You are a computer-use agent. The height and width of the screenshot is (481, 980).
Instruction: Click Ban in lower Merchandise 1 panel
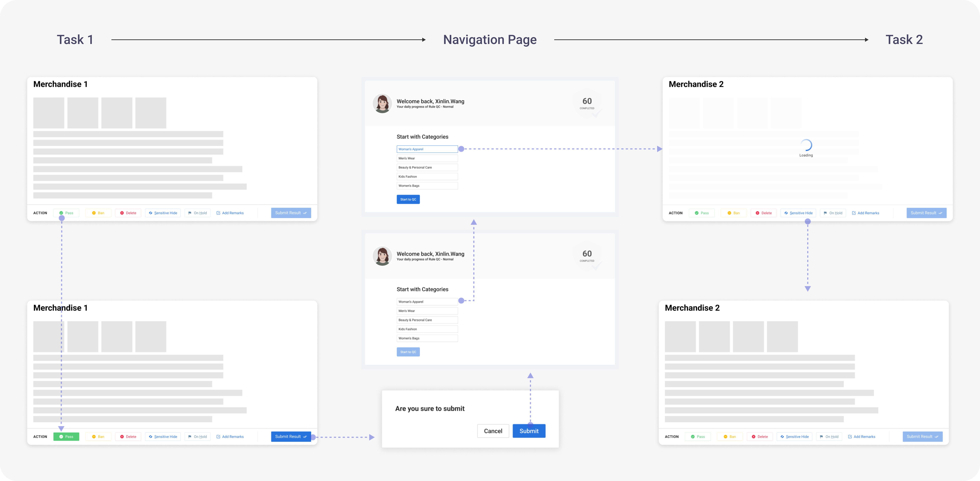coord(98,436)
